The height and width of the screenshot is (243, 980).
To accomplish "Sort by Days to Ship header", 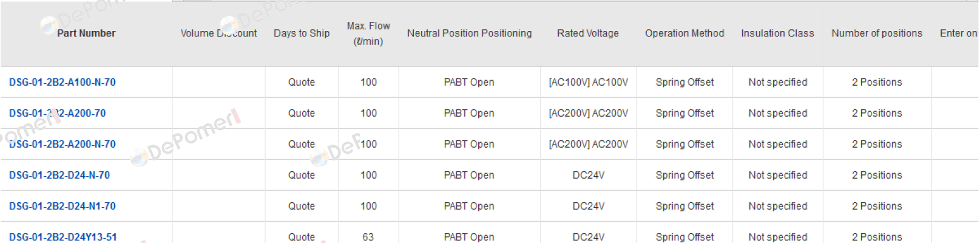I will (x=302, y=33).
